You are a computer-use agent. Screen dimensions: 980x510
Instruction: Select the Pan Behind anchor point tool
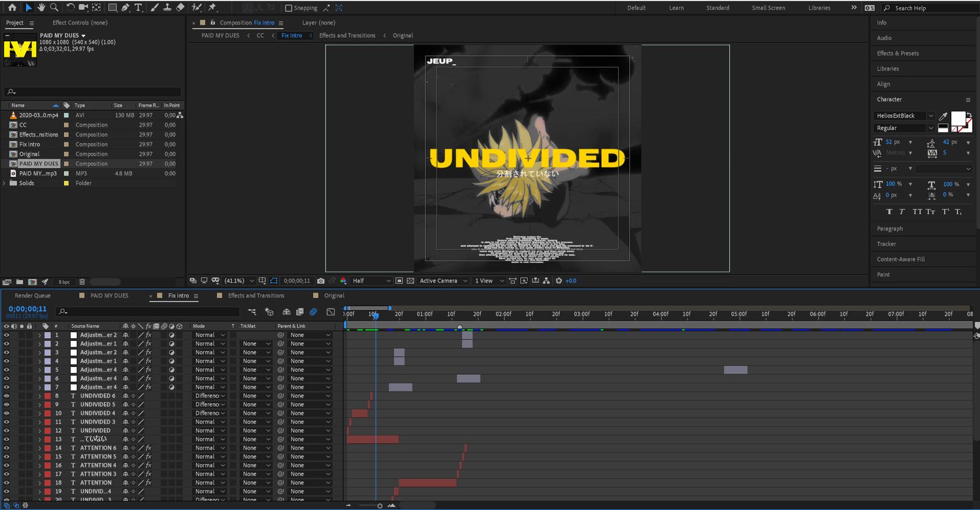point(97,7)
